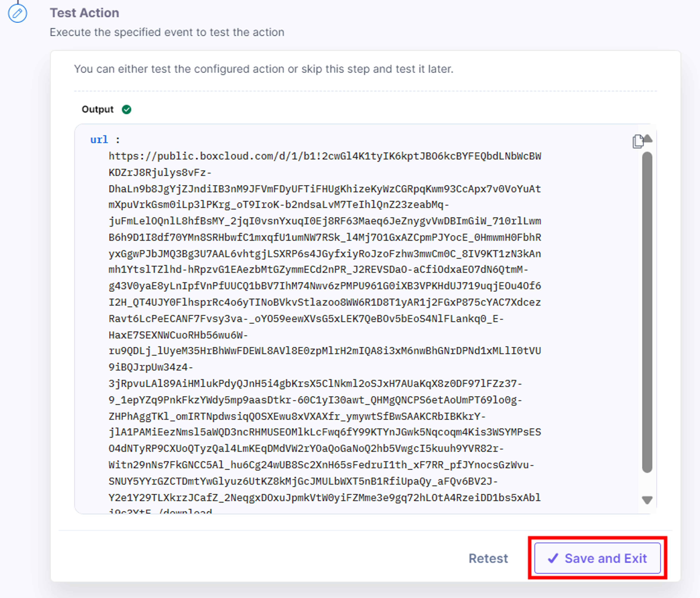Viewport: 700px width, 598px height.
Task: Click the line '9iBQJrpUw34z4-'
Action: point(151,367)
